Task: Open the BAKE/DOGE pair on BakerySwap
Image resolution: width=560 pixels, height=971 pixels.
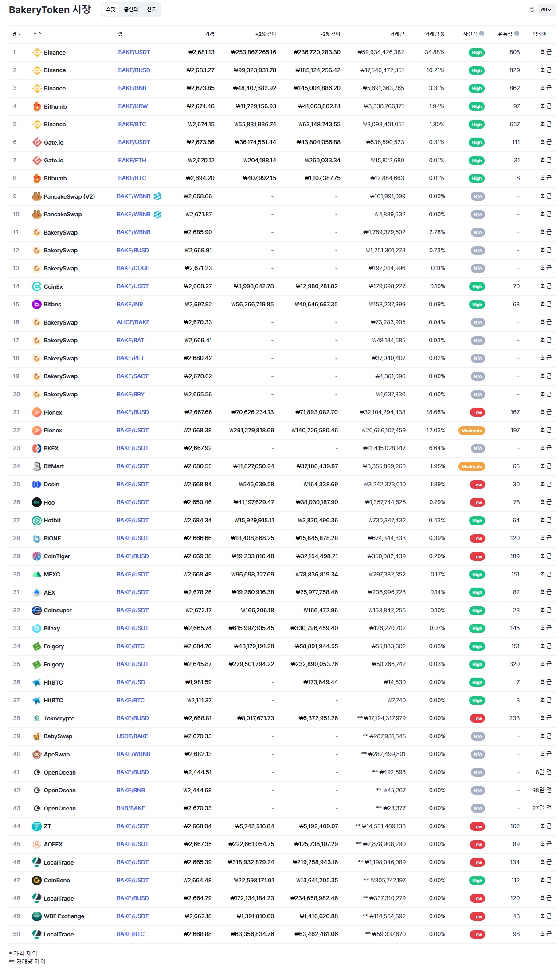Action: (133, 268)
